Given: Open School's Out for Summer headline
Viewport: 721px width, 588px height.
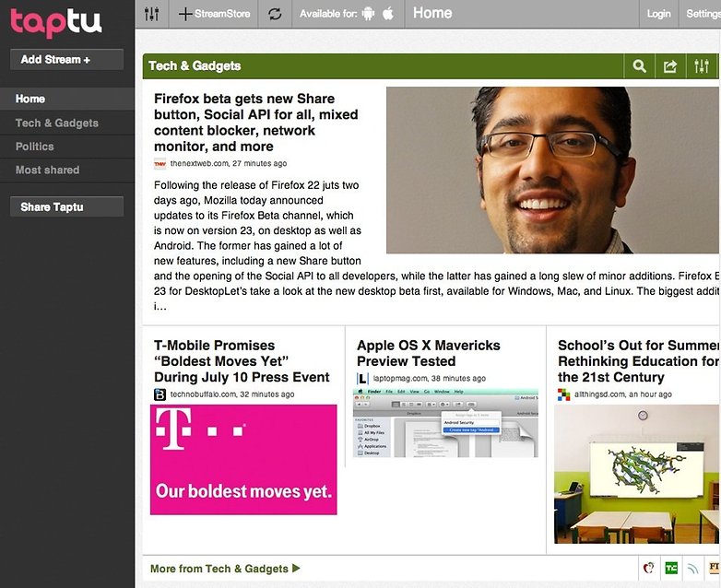Looking at the screenshot, I should click(x=639, y=361).
